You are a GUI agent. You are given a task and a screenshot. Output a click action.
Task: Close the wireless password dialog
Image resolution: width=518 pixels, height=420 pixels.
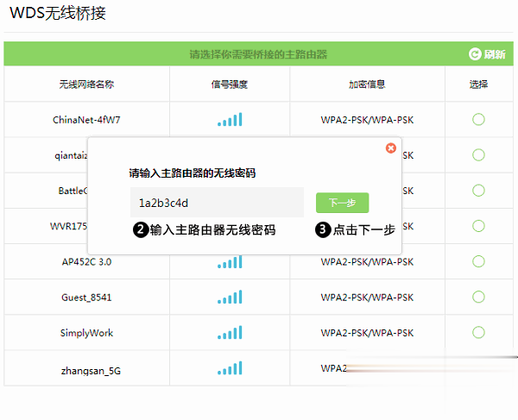[x=391, y=148]
